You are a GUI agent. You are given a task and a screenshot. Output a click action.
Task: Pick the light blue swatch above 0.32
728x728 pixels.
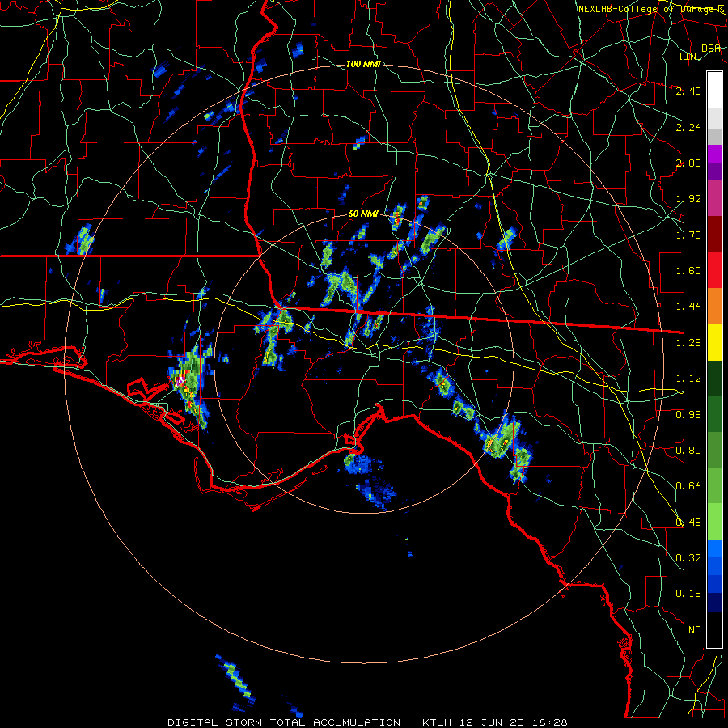coord(714,548)
